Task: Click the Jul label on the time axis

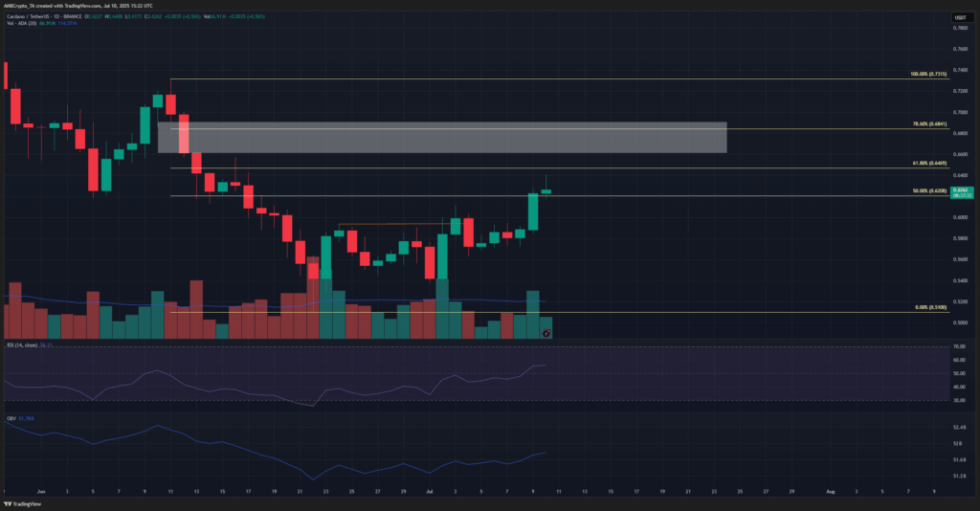Action: coord(430,489)
